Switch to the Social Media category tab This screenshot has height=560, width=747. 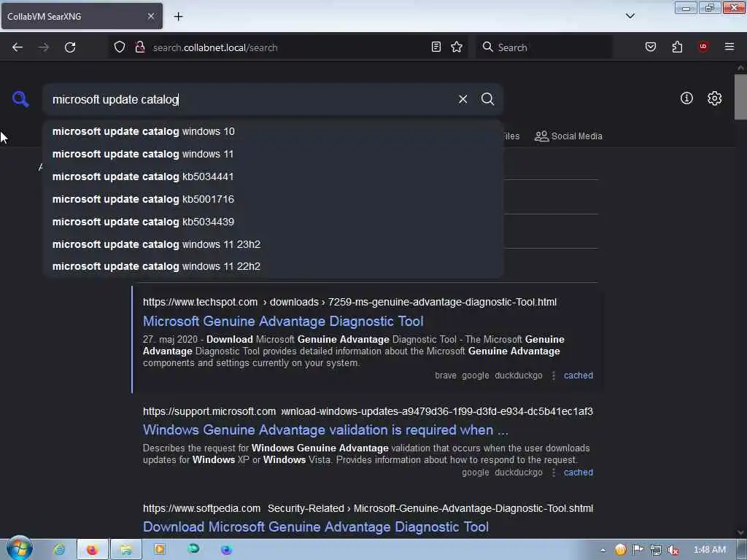[x=568, y=136]
